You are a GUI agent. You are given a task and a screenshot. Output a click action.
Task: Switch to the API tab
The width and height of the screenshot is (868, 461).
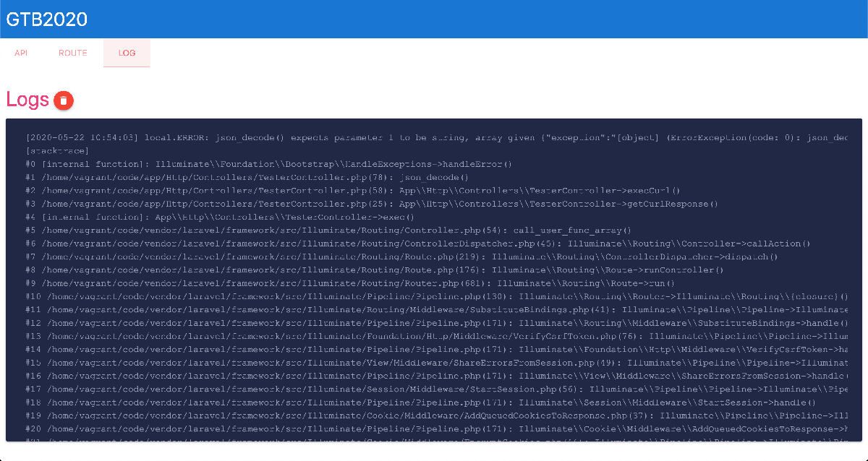(x=21, y=53)
